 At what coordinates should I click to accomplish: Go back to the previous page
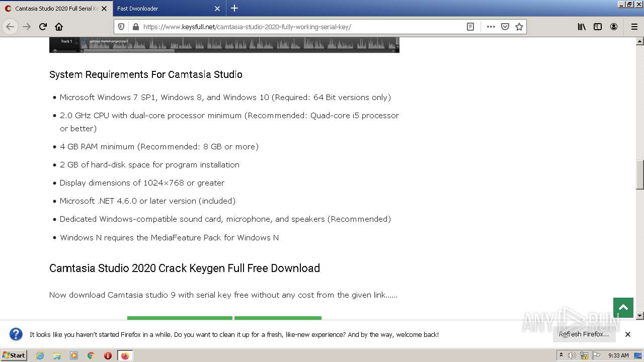[x=10, y=27]
